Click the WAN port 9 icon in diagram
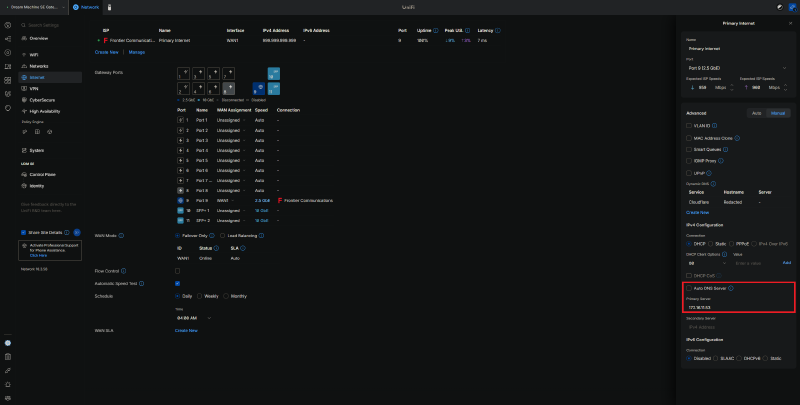 (x=258, y=89)
